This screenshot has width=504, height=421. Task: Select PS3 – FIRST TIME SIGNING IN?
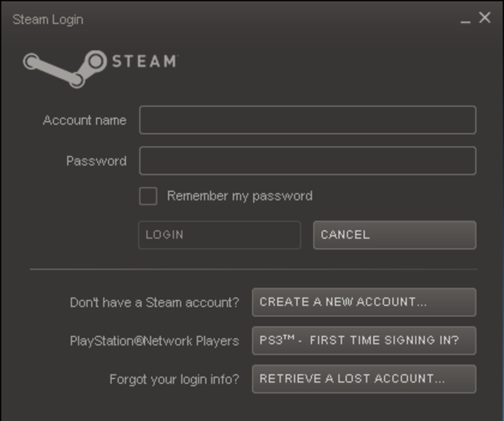(364, 340)
